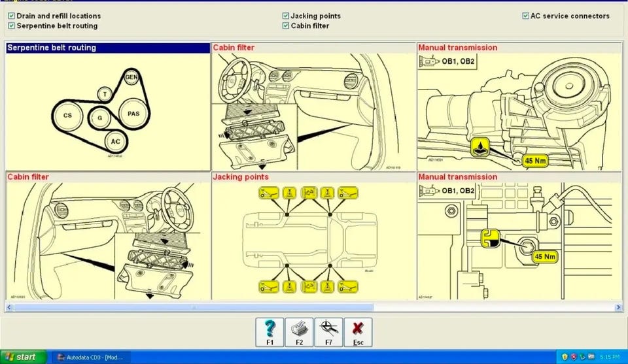Click the yellow oil drain icon on the transmission diagram
Image resolution: width=628 pixels, height=364 pixels.
[x=480, y=147]
